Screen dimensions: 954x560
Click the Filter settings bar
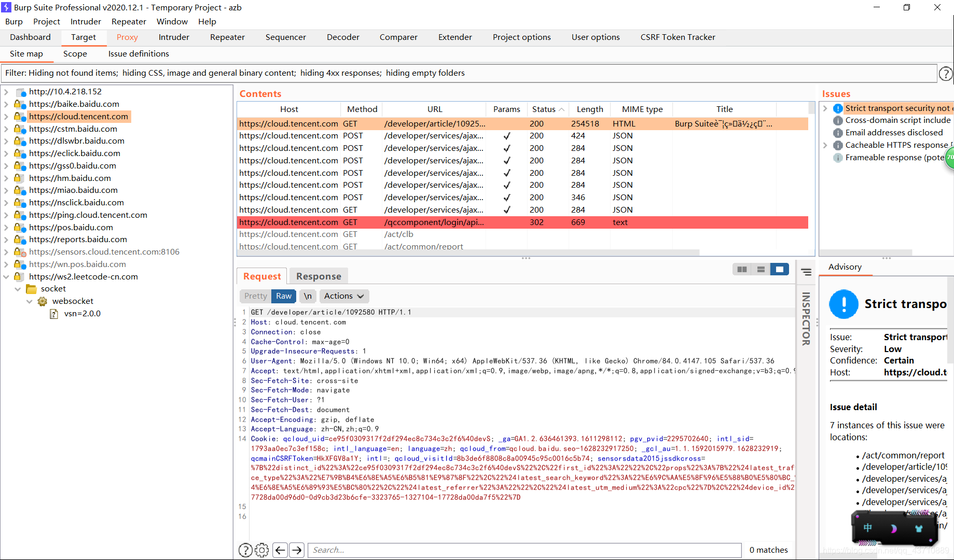[469, 73]
